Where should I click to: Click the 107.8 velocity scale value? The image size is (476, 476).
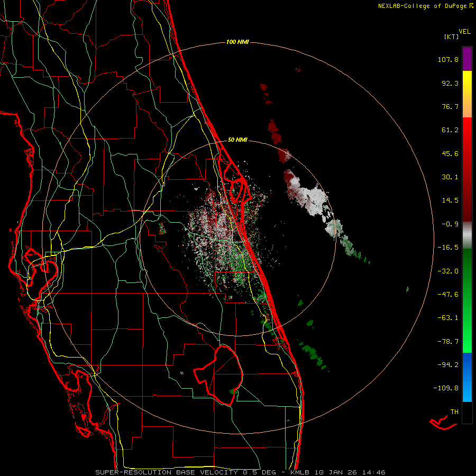(448, 59)
